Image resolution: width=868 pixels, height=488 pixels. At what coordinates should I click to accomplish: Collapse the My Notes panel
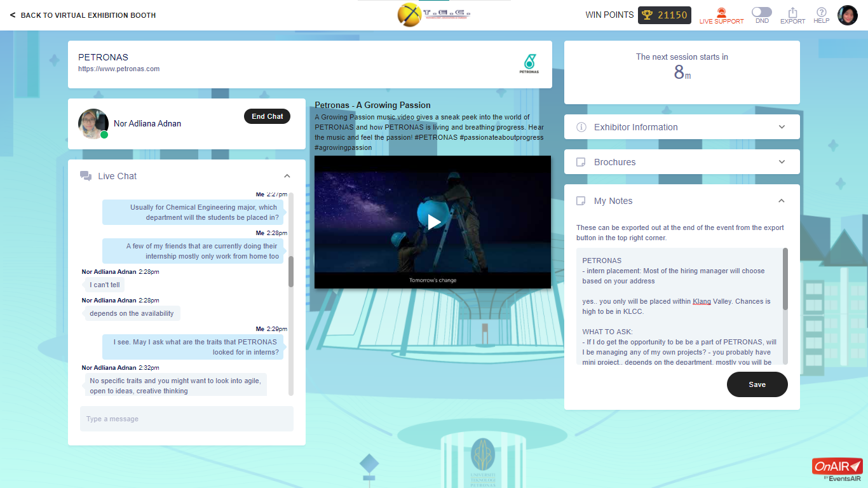[x=782, y=201]
